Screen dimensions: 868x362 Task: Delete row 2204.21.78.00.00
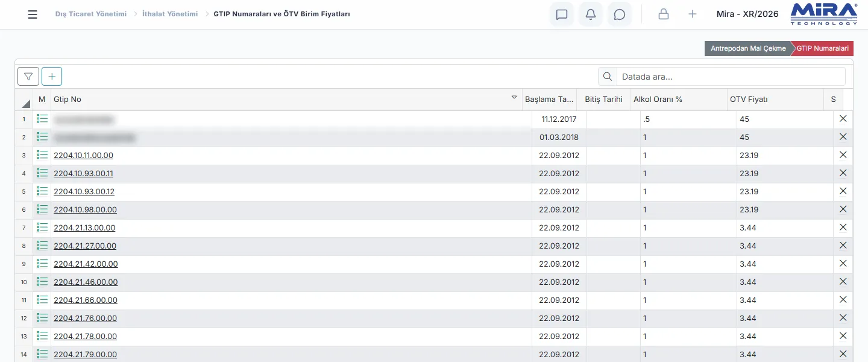(843, 336)
